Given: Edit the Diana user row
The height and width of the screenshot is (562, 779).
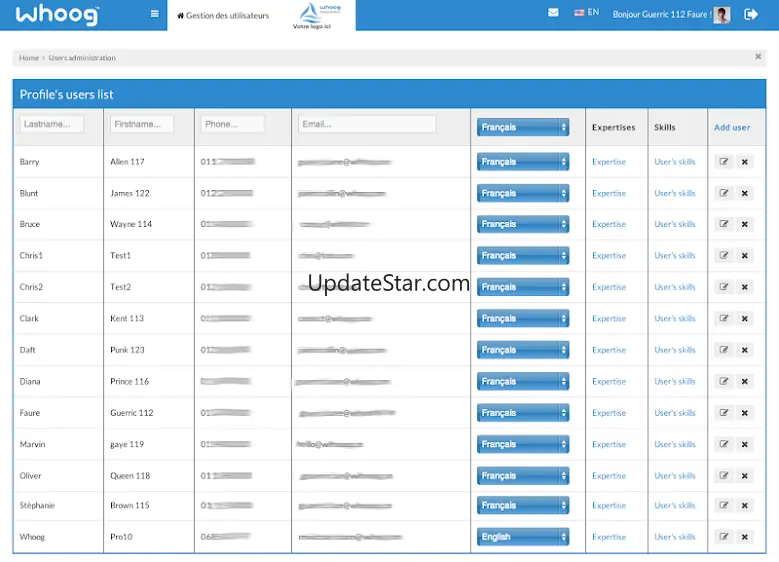Looking at the screenshot, I should 724,381.
